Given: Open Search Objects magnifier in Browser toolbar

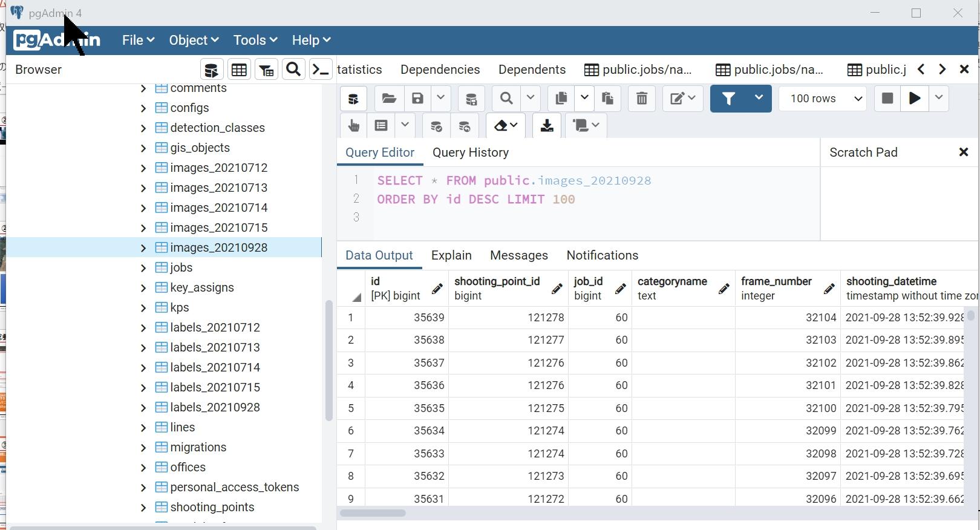Looking at the screenshot, I should coord(293,70).
